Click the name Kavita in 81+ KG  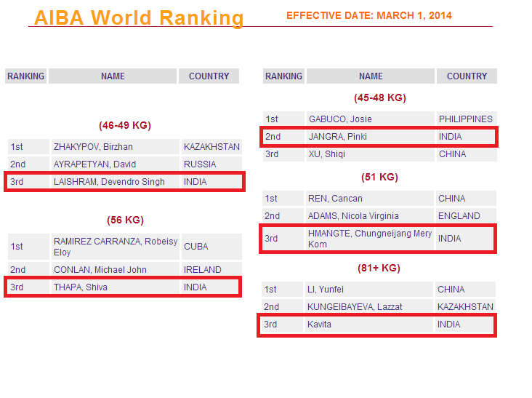[320, 325]
